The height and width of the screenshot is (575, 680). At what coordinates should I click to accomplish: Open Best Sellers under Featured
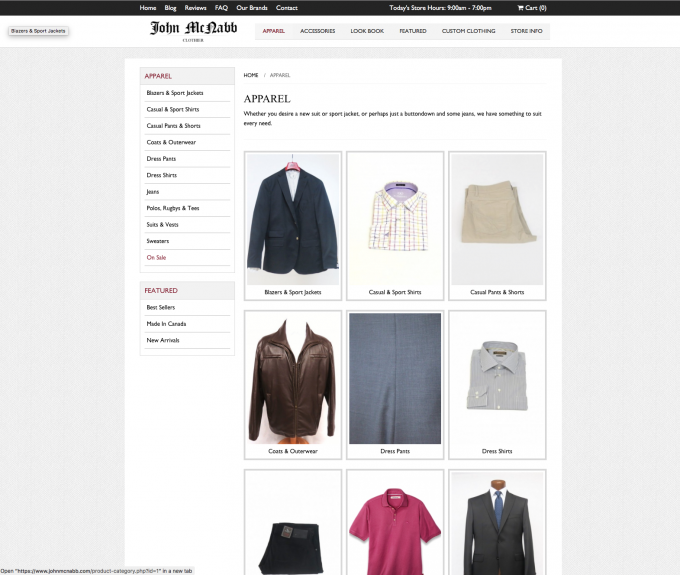tap(161, 308)
